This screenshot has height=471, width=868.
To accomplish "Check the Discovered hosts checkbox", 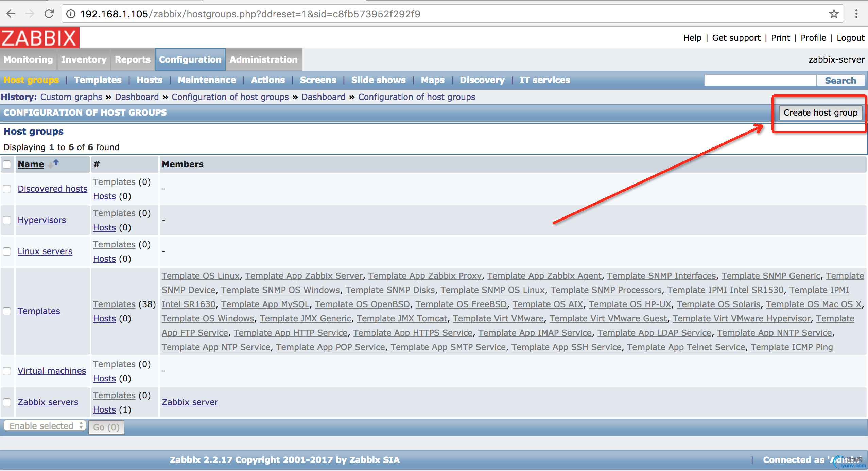I will point(7,189).
